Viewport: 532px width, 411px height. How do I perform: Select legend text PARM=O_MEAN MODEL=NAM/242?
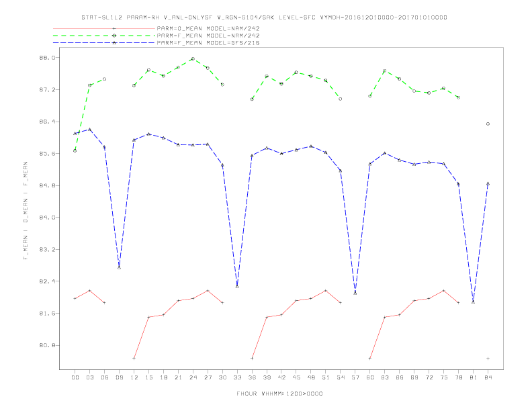208,28
